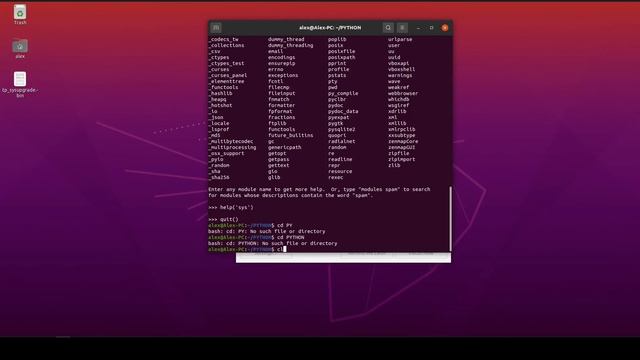The height and width of the screenshot is (360, 640).
Task: Click the 'webbrowser' module name
Action: (x=403, y=93)
